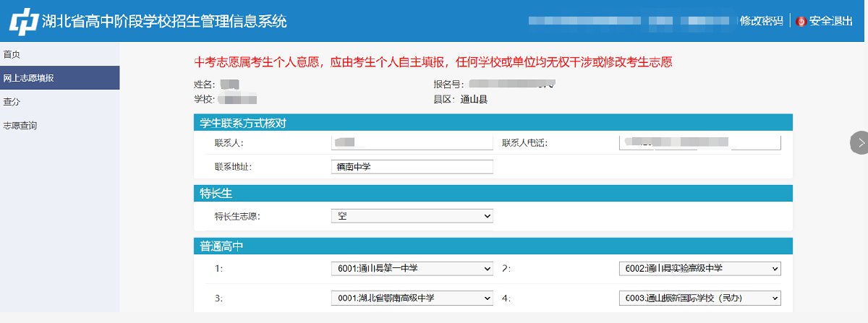The image size is (868, 323).
Task: Click the red 安全退出 logout icon
Action: [x=801, y=21]
